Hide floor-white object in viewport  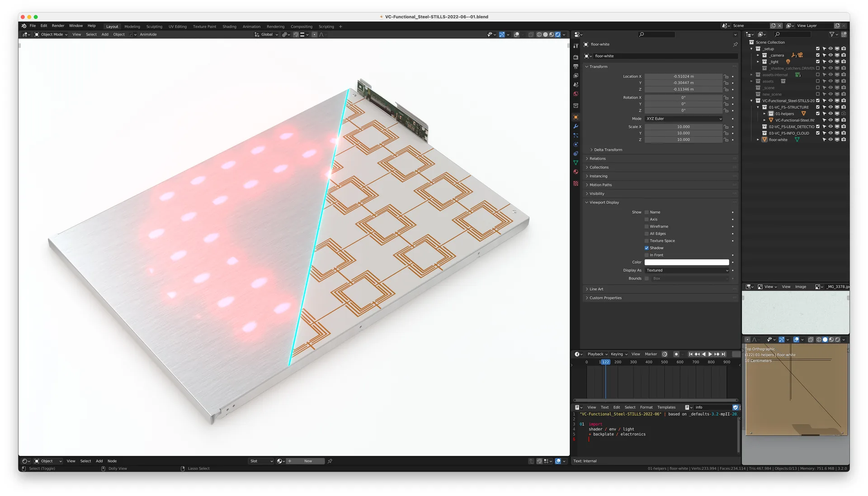click(830, 140)
